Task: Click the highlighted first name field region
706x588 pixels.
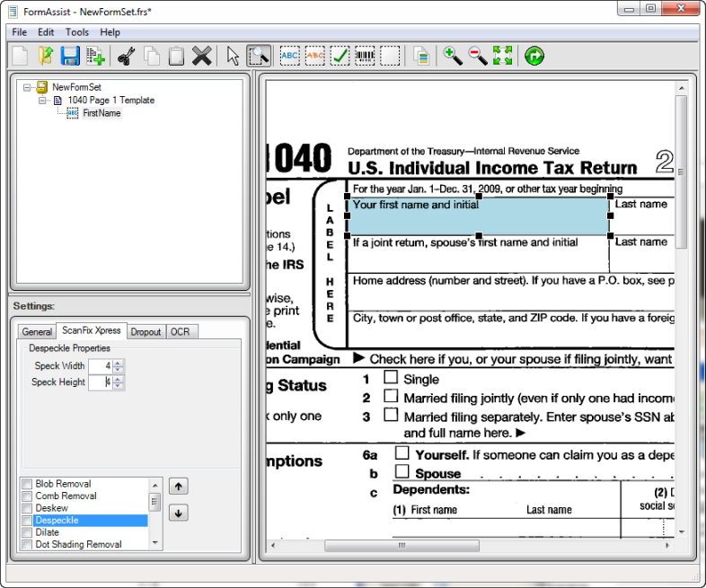Action: (x=478, y=216)
